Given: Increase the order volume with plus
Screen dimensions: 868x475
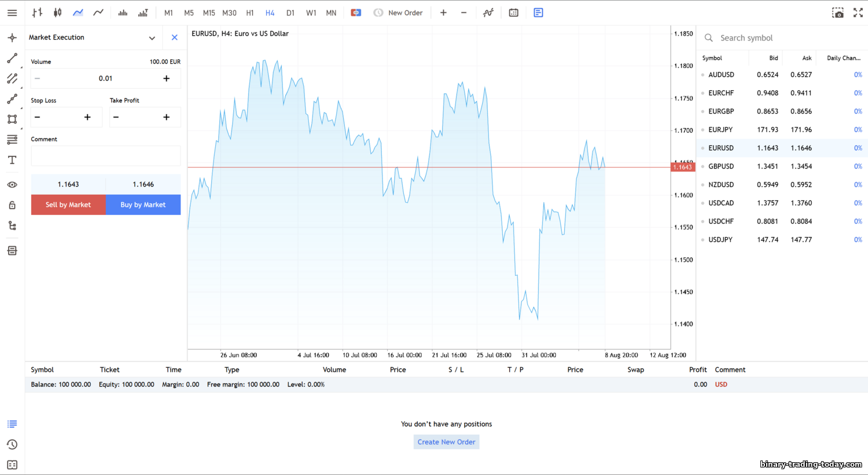Looking at the screenshot, I should click(166, 79).
